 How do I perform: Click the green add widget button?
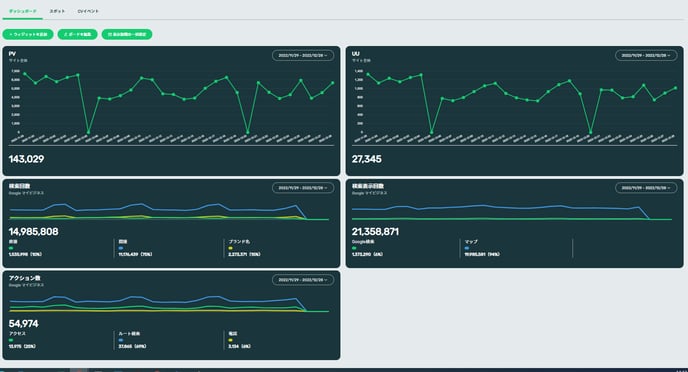coord(28,34)
